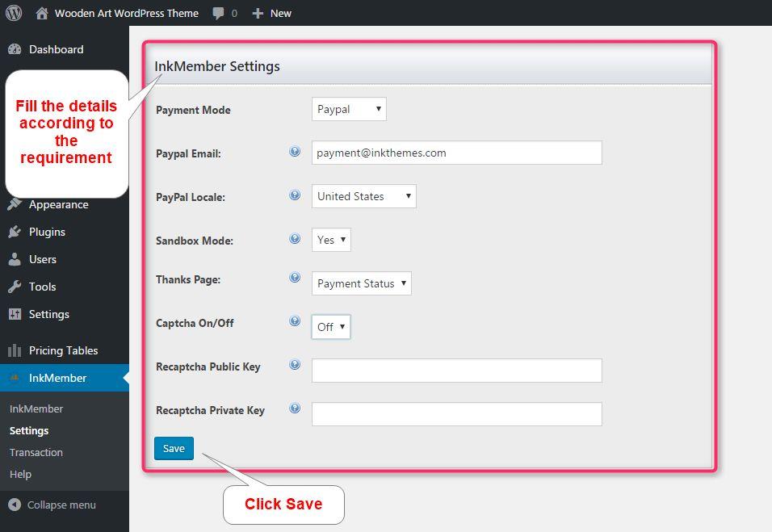Screen dimensions: 772x532
Task: Click the Plugins plug icon
Action: pyautogui.click(x=15, y=232)
